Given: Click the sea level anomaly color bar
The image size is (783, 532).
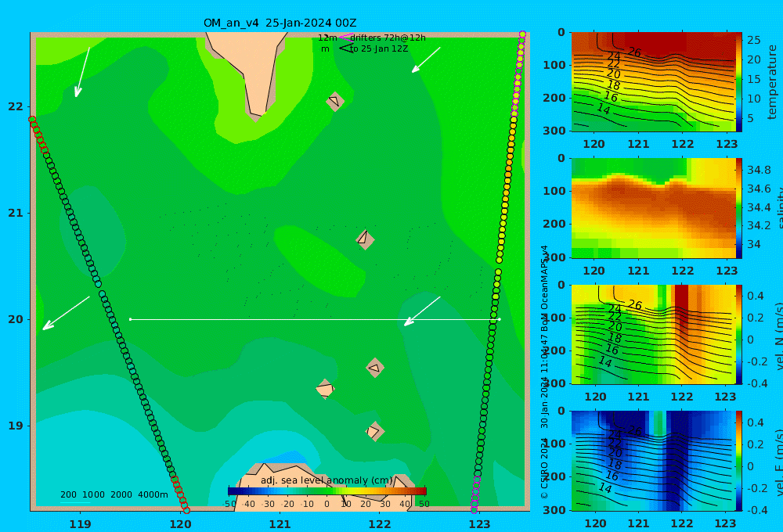Looking at the screenshot, I should coord(327,491).
